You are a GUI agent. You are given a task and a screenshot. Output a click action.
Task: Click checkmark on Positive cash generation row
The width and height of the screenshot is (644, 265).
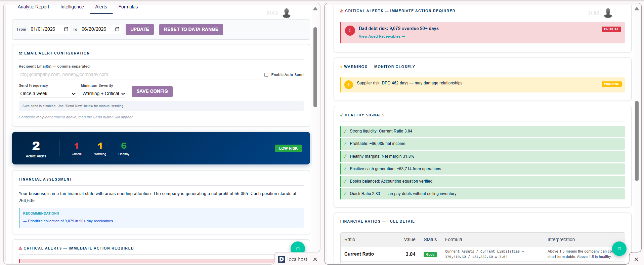(345, 169)
